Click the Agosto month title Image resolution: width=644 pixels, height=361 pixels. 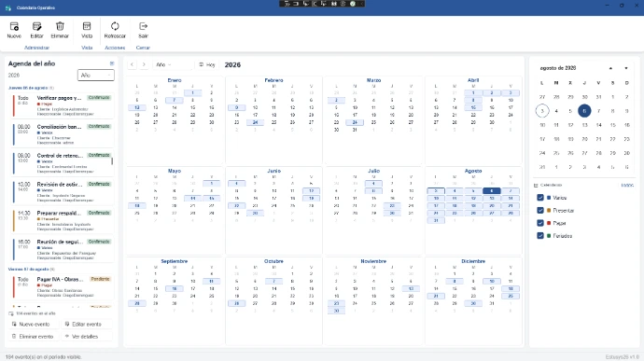click(473, 171)
